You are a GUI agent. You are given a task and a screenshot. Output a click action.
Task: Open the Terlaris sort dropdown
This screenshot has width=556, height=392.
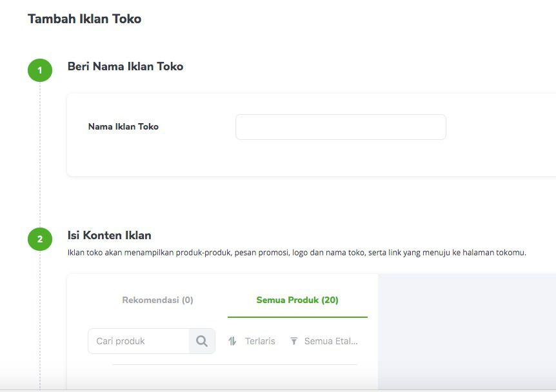point(252,341)
